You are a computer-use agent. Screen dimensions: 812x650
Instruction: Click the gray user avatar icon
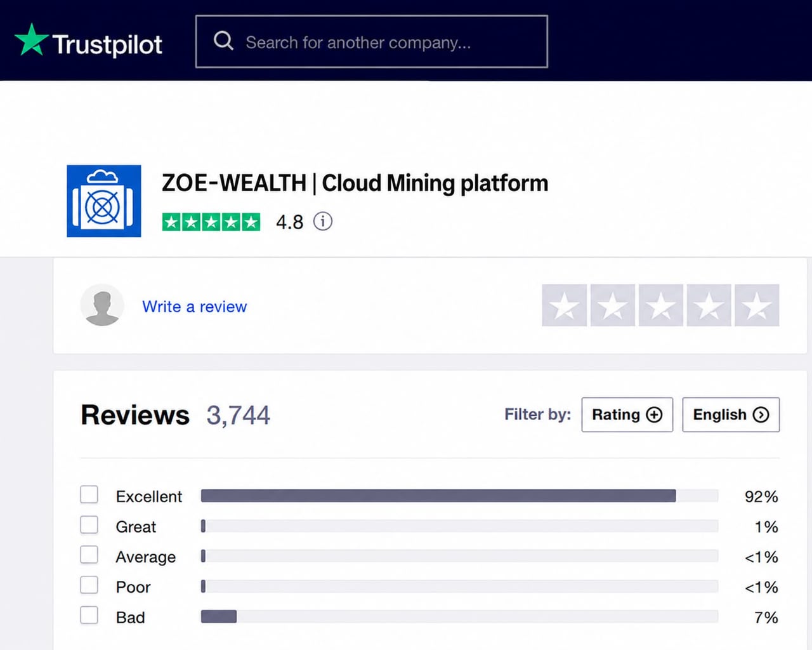[x=102, y=305]
